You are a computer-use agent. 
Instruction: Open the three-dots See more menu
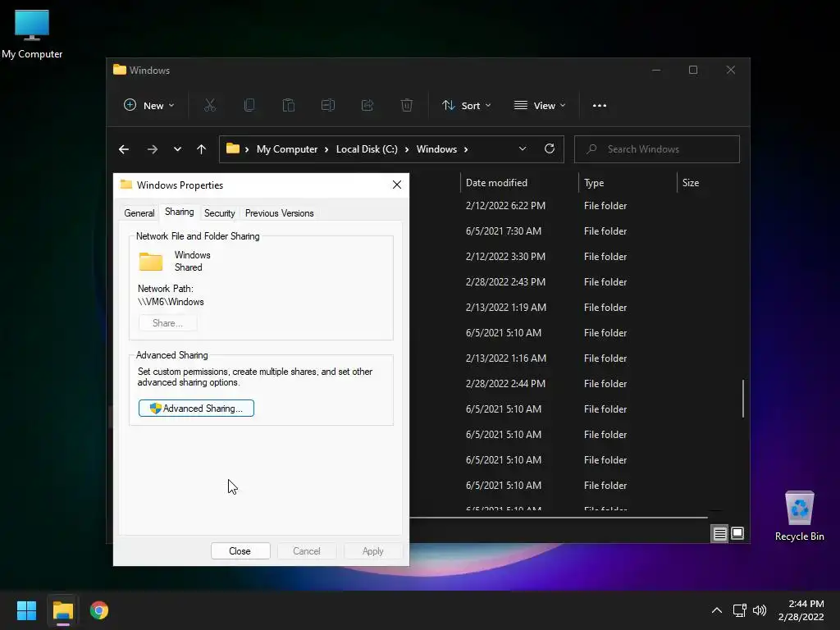(x=600, y=106)
